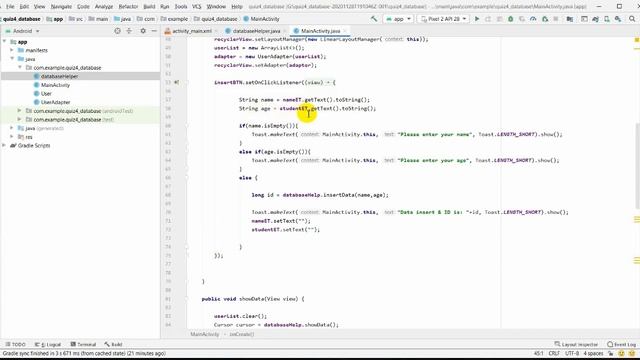Open the Pixel 2 API 28 device dropdown
Viewport: 640px width, 360px height.
[444, 19]
